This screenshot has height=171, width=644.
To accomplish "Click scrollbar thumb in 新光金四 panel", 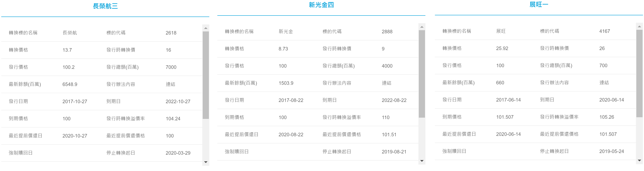I will (422, 74).
